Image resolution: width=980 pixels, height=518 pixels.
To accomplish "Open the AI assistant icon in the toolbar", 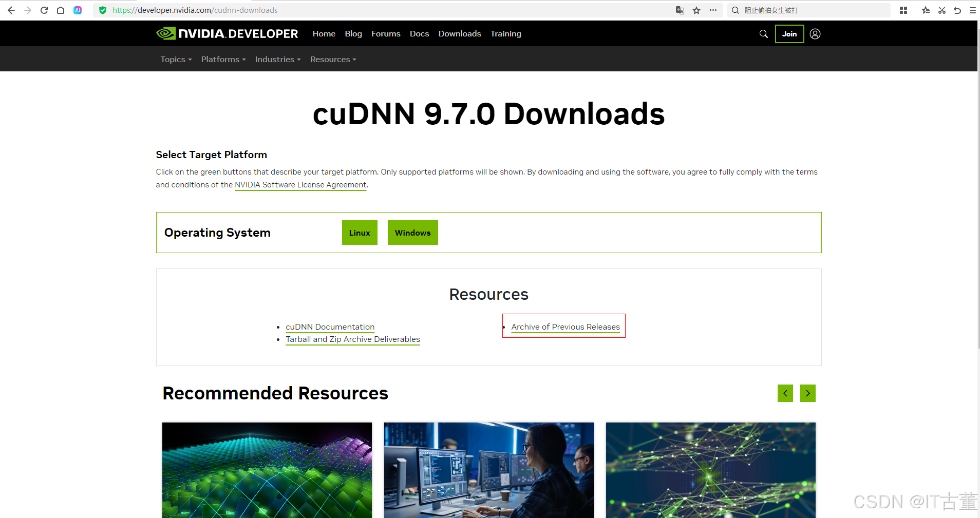I will [78, 10].
